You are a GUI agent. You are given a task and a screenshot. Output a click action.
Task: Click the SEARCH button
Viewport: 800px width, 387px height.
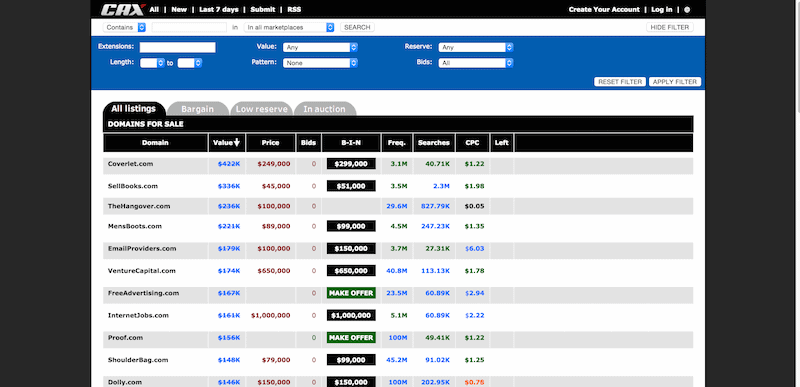click(357, 27)
